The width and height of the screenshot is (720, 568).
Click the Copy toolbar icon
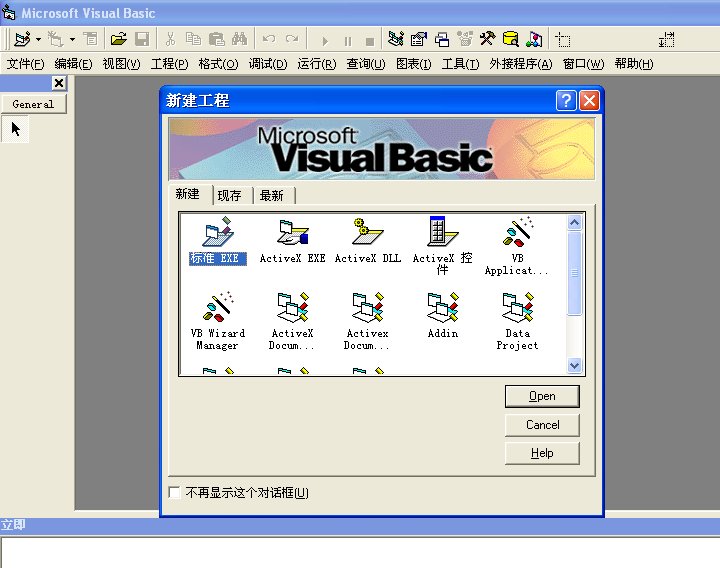pyautogui.click(x=193, y=39)
